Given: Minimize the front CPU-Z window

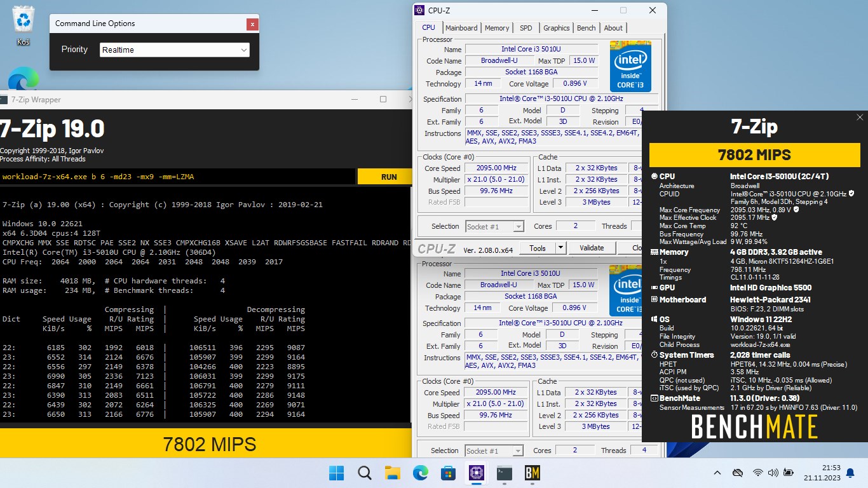Looking at the screenshot, I should pos(594,10).
